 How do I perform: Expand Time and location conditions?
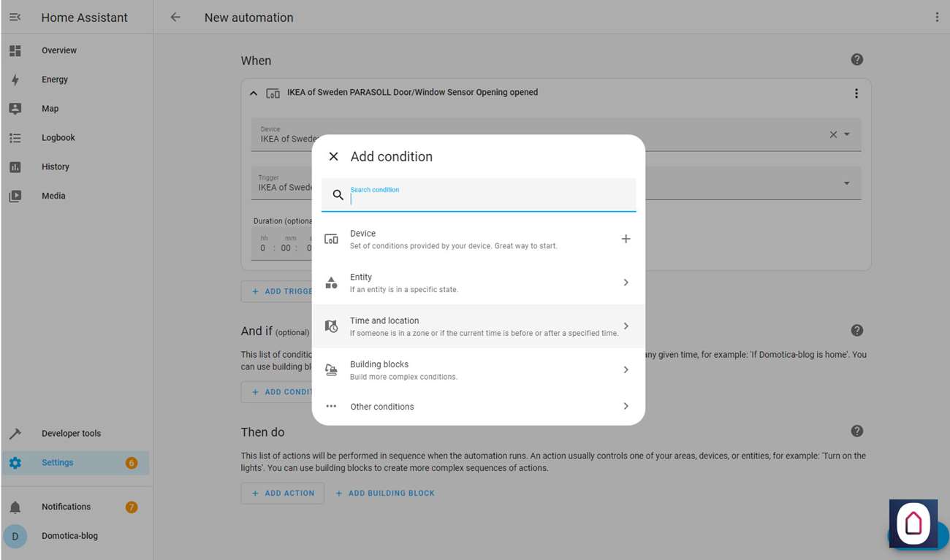tap(478, 326)
